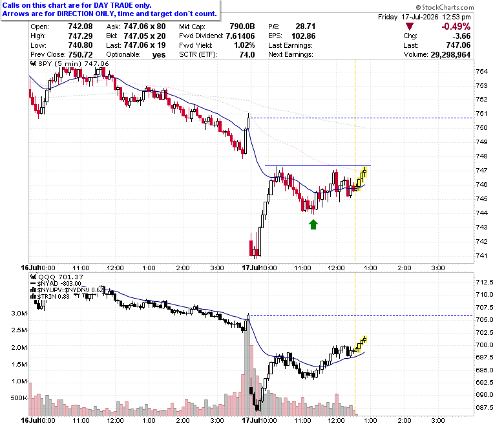Click the Optionable value yes
Viewport: 504px width, 426px height.
(159, 55)
